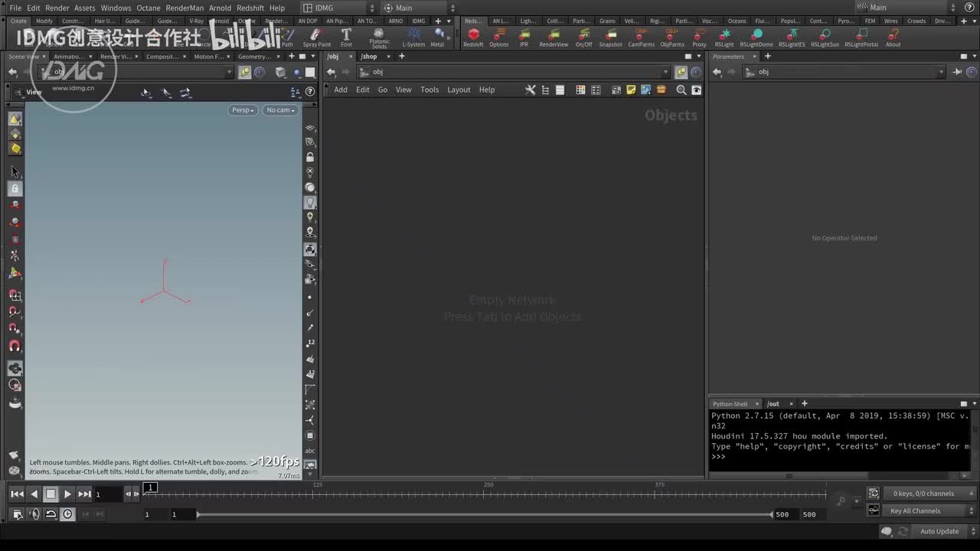Viewport: 980px width, 551px height.
Task: Open the IDMG desktop selector dropdown
Action: click(337, 8)
